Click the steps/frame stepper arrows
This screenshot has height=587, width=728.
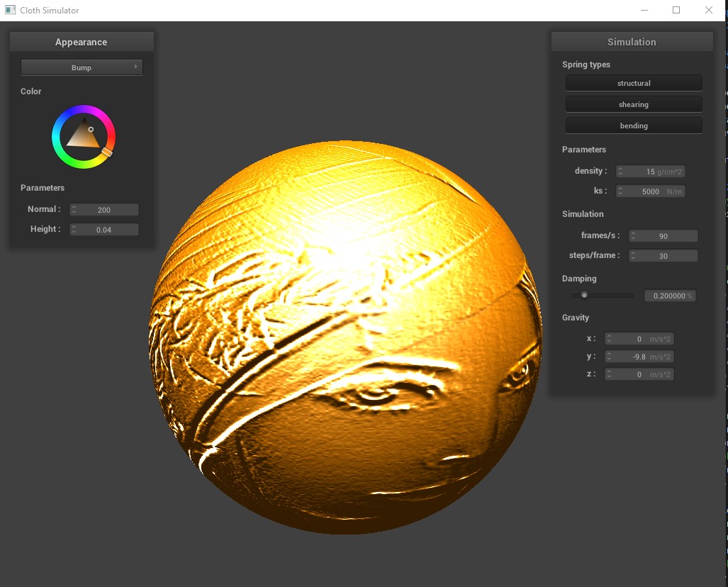pyautogui.click(x=633, y=256)
